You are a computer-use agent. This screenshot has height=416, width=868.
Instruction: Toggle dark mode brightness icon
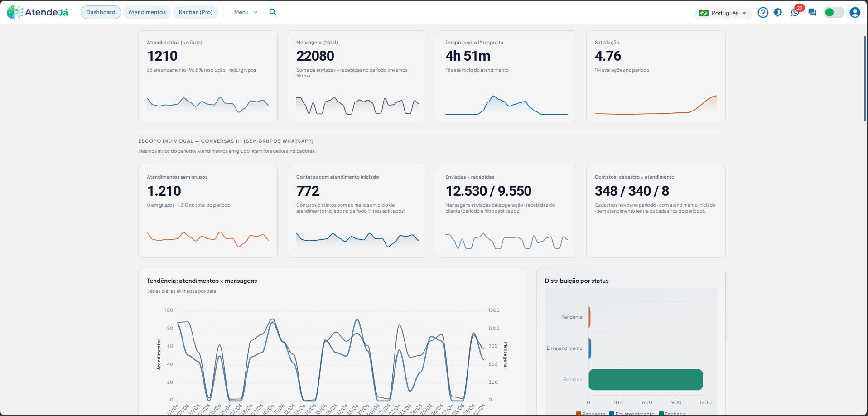pyautogui.click(x=778, y=12)
